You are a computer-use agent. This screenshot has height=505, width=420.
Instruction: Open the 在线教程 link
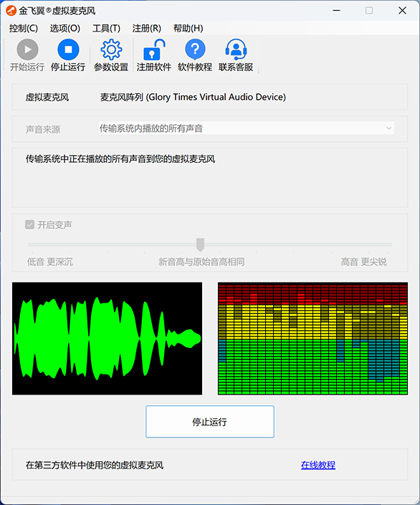(x=318, y=465)
